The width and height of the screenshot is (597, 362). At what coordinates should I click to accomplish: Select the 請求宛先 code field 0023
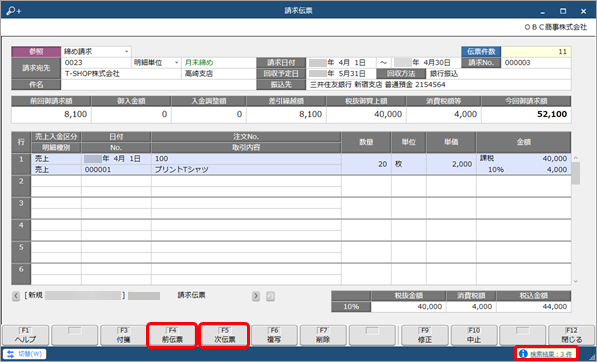tap(96, 62)
